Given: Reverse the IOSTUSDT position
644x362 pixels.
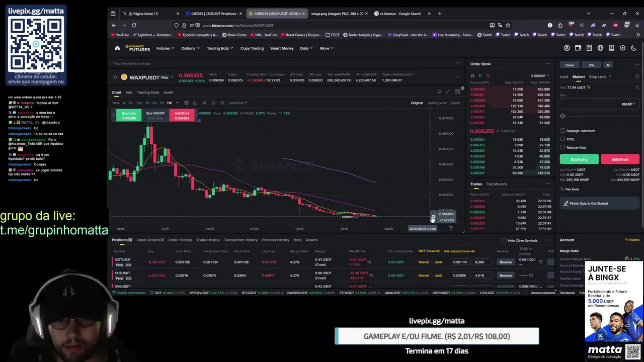Looking at the screenshot, I should click(505, 262).
